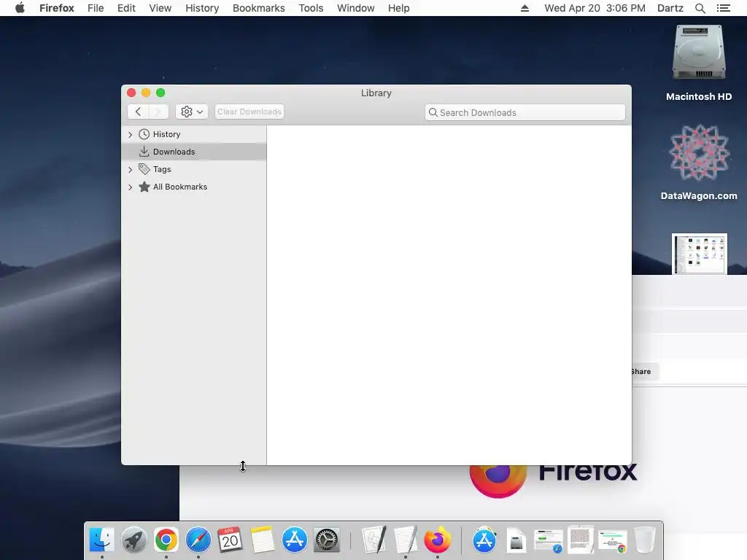Open the Bookmarks menu
Viewport: 747px width, 560px height.
tap(259, 8)
